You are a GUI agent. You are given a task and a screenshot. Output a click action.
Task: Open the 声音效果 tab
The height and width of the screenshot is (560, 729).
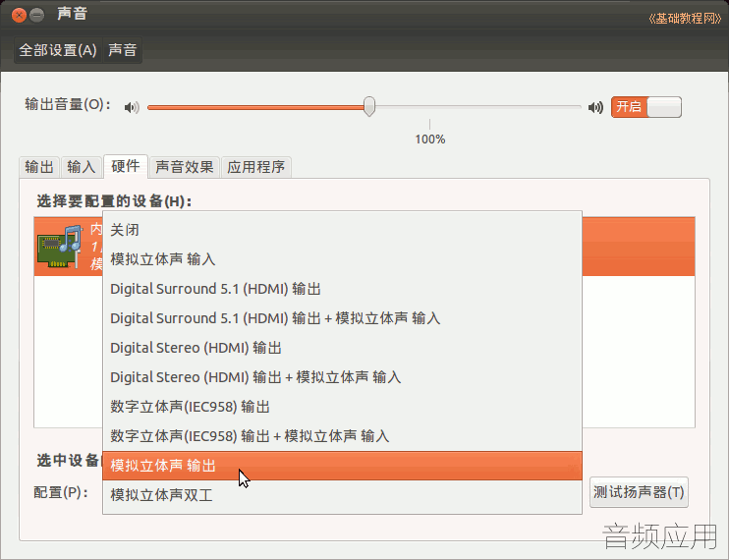185,167
